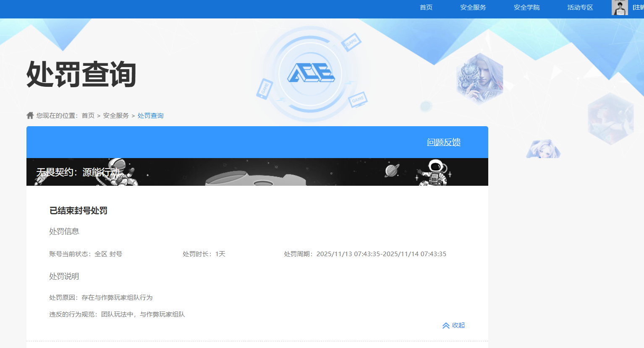Click the white-haired character hexagon portrait

(x=479, y=79)
